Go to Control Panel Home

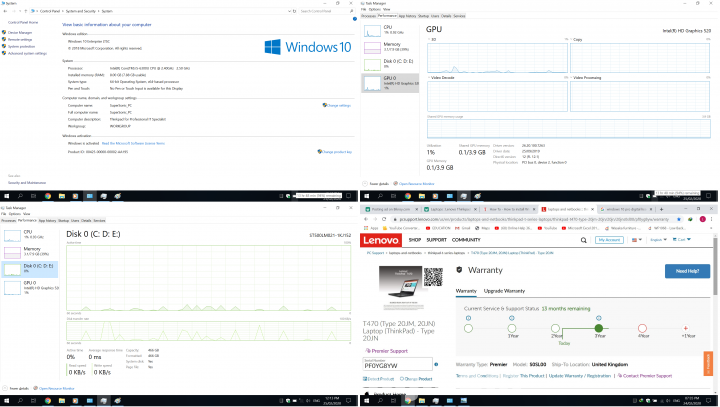23,22
